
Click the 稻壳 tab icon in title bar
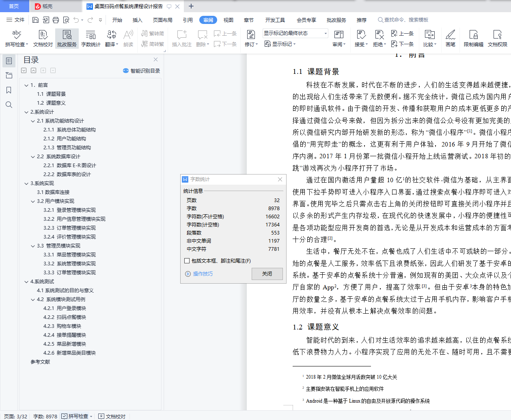point(38,6)
